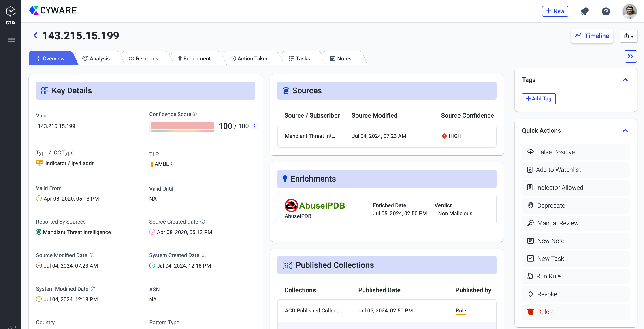Collapse the Tags panel
The height and width of the screenshot is (329, 644).
(625, 80)
